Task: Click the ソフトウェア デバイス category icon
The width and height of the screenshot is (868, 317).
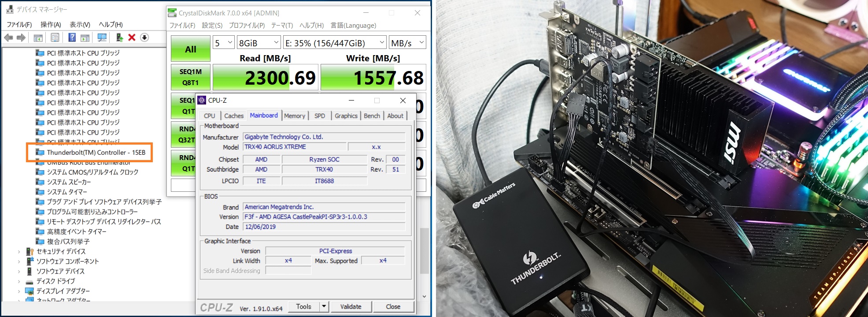Action: [30, 272]
